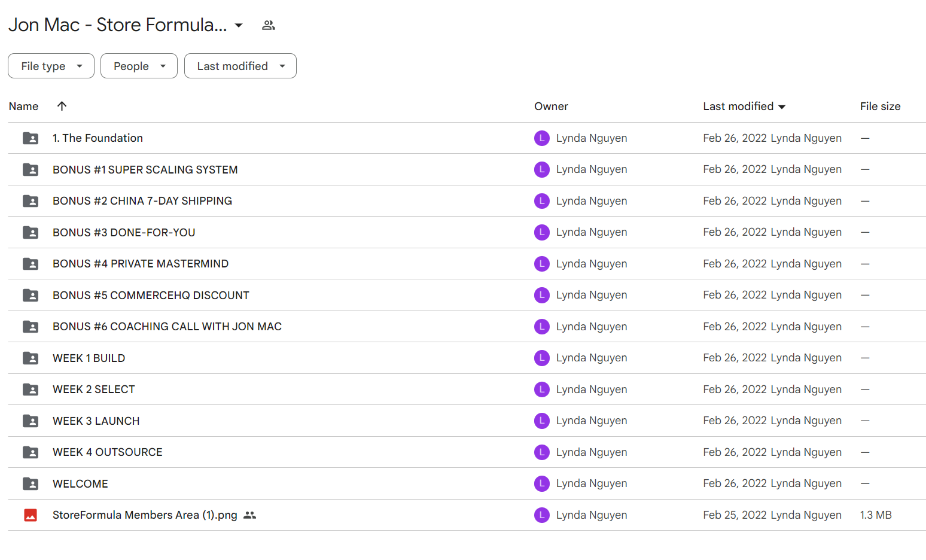The height and width of the screenshot is (560, 926).
Task: Click the owner avatar in BONUS #4 row
Action: (x=542, y=264)
